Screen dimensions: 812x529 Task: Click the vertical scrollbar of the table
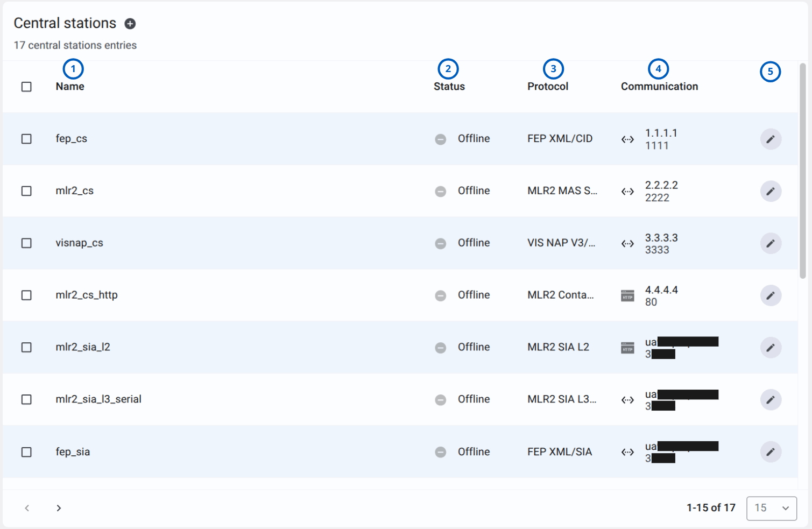click(802, 171)
